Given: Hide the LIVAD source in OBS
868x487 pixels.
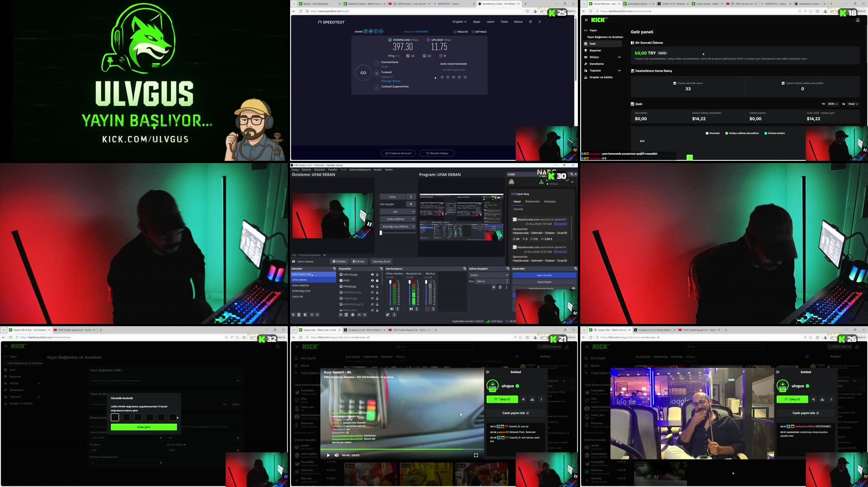Looking at the screenshot, I should 372,280.
